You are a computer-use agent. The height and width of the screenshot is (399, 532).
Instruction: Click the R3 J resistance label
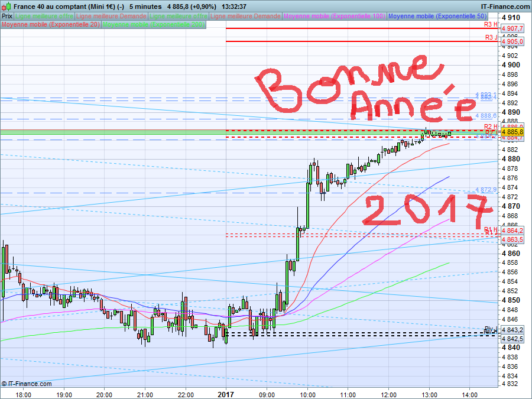[491, 37]
